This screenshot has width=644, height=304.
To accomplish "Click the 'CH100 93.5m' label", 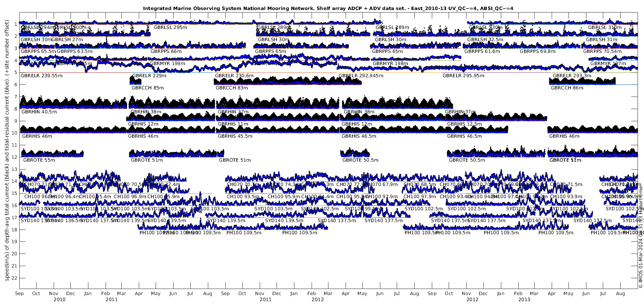I will click(243, 196).
